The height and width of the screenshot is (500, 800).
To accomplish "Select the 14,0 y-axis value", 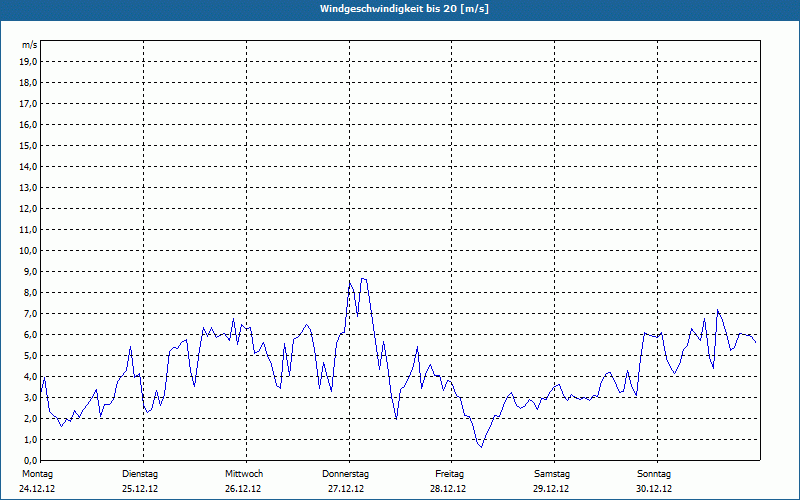I will click(x=28, y=166).
